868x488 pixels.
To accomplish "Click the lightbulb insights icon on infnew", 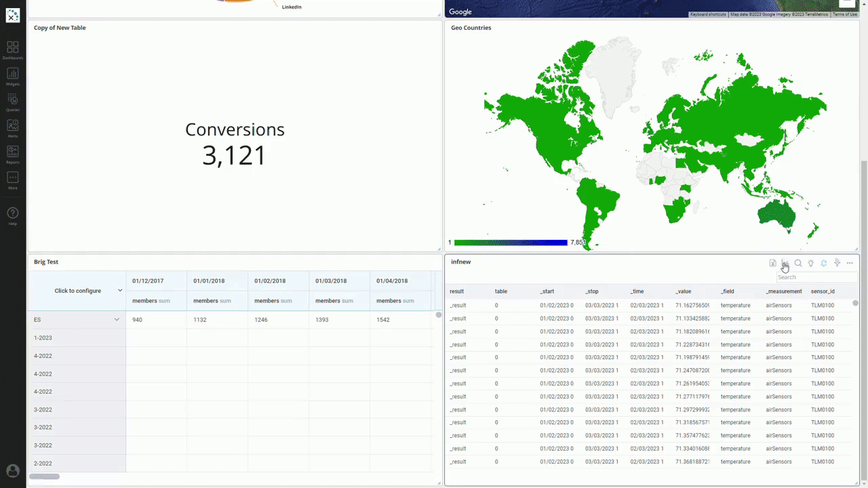I will pyautogui.click(x=811, y=263).
